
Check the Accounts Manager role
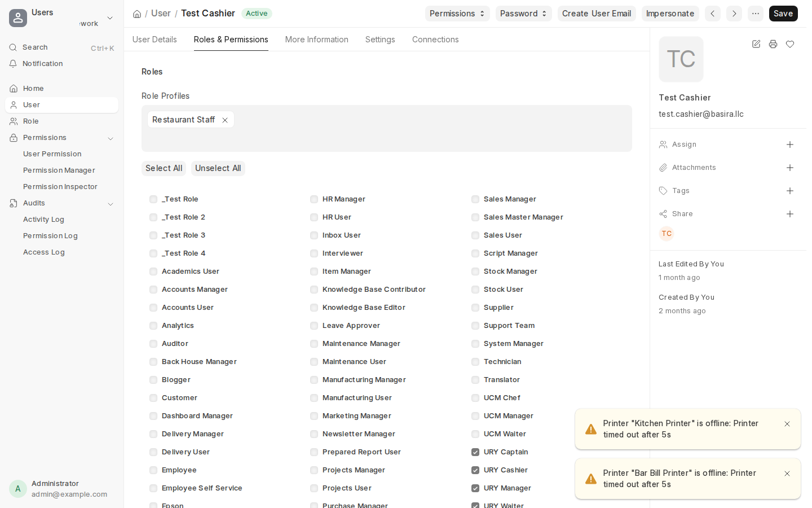(153, 290)
